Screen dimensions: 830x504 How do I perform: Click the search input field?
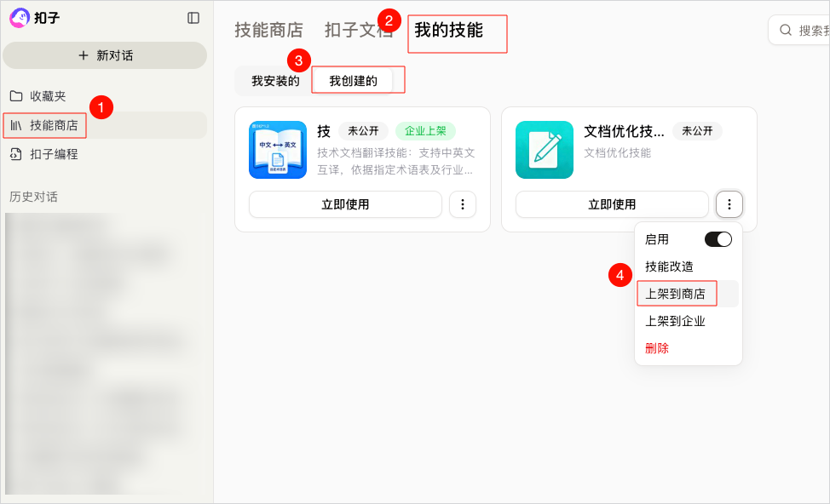(799, 30)
